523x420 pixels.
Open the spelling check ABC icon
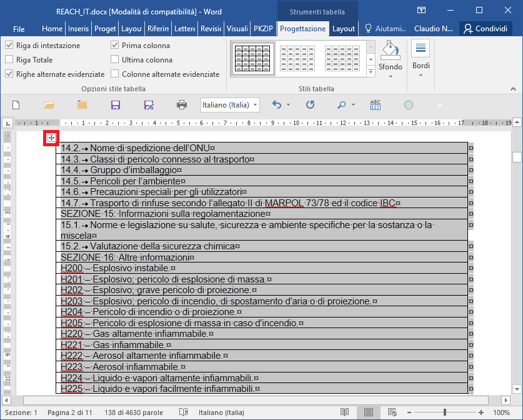click(x=376, y=105)
